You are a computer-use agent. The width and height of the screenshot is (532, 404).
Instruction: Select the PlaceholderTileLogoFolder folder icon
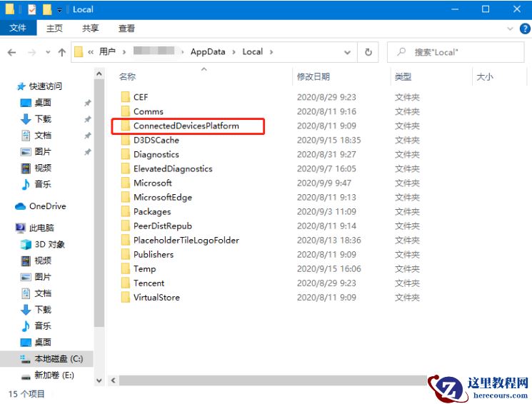click(126, 240)
